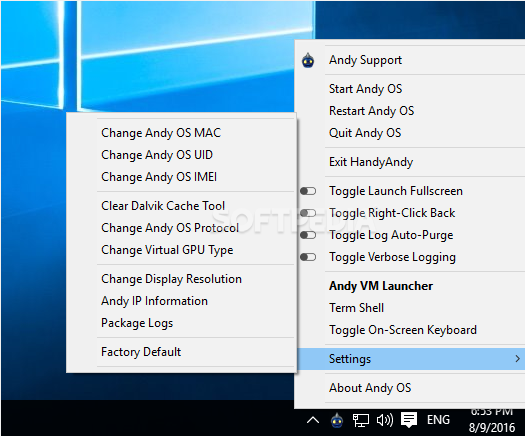Show hidden tray icons with the caret

313,420
